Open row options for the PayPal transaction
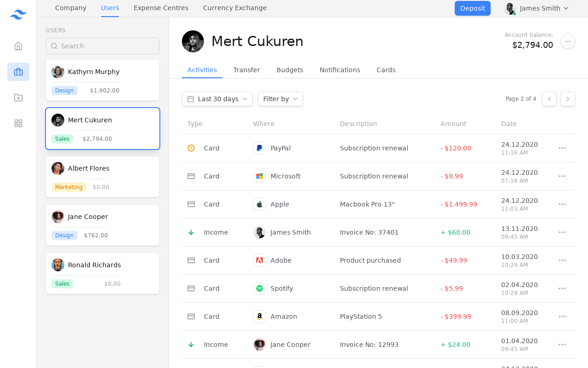This screenshot has width=588, height=368. (562, 148)
